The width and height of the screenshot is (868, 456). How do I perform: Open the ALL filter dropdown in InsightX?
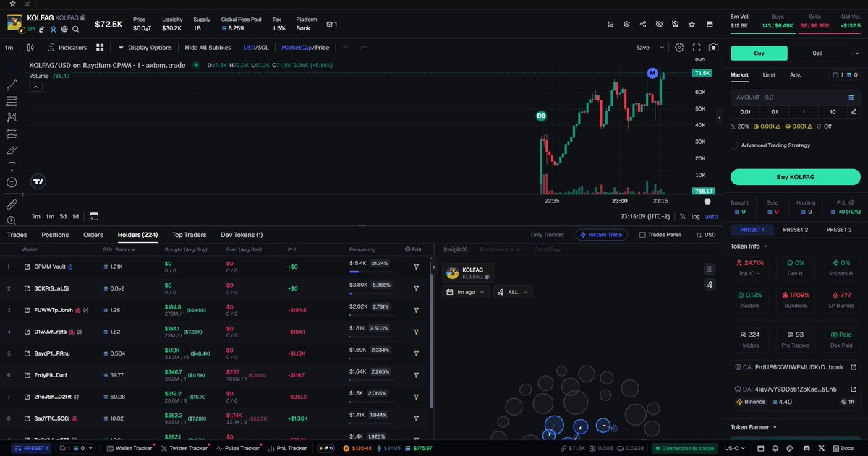513,292
